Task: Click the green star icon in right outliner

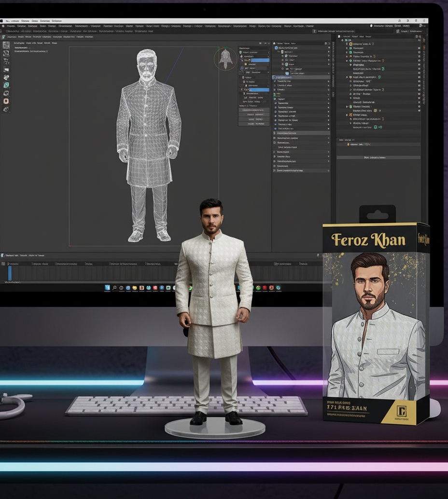Action: [380, 111]
